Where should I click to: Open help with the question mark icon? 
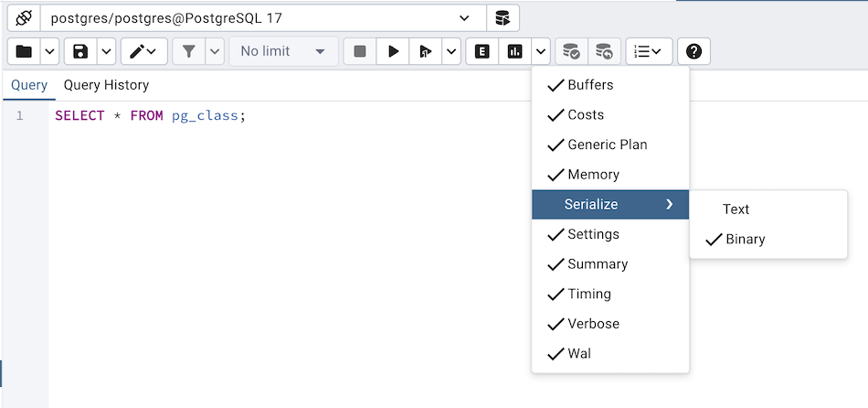pyautogui.click(x=693, y=51)
